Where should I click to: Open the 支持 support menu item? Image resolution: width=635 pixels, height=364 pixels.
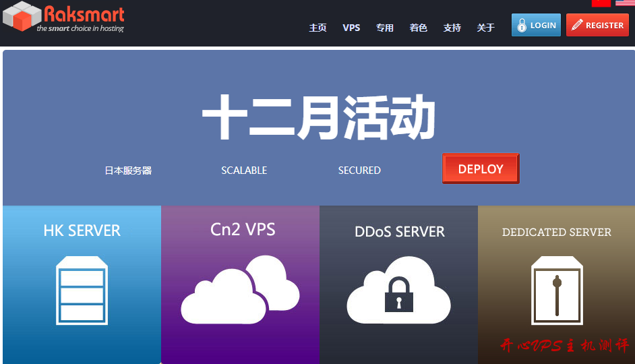click(x=452, y=28)
